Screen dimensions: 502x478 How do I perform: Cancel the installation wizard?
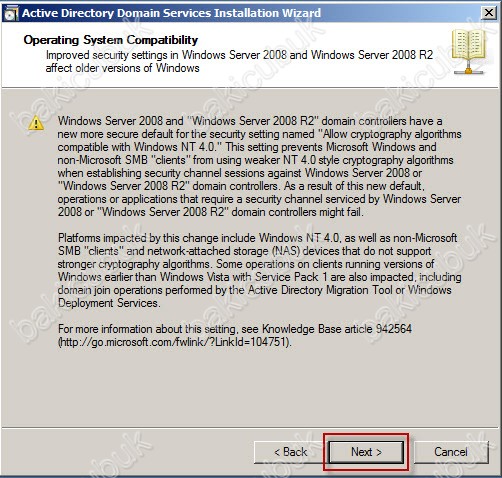point(451,452)
